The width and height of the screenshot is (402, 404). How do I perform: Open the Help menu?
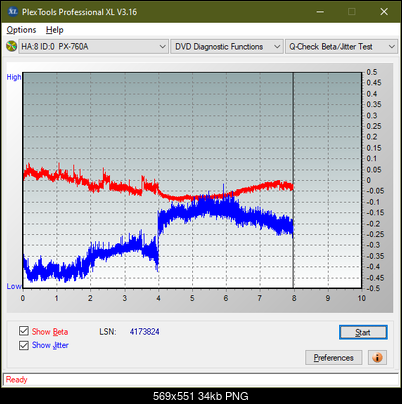coord(55,30)
